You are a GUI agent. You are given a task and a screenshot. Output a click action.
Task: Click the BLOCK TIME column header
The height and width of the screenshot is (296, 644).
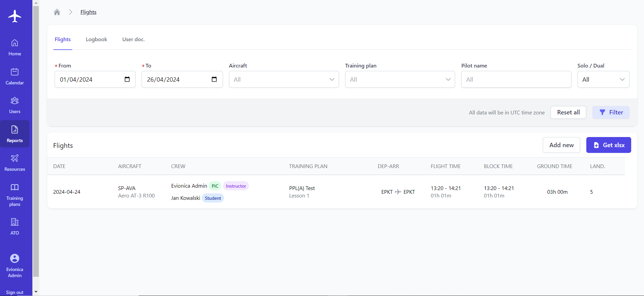[x=498, y=166]
